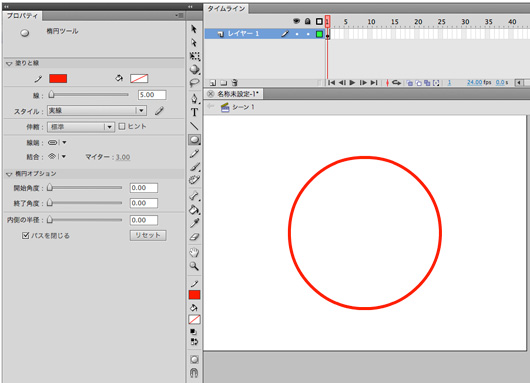Collapse the 楕円オプション section
Image resolution: width=530 pixels, height=383 pixels.
point(9,174)
